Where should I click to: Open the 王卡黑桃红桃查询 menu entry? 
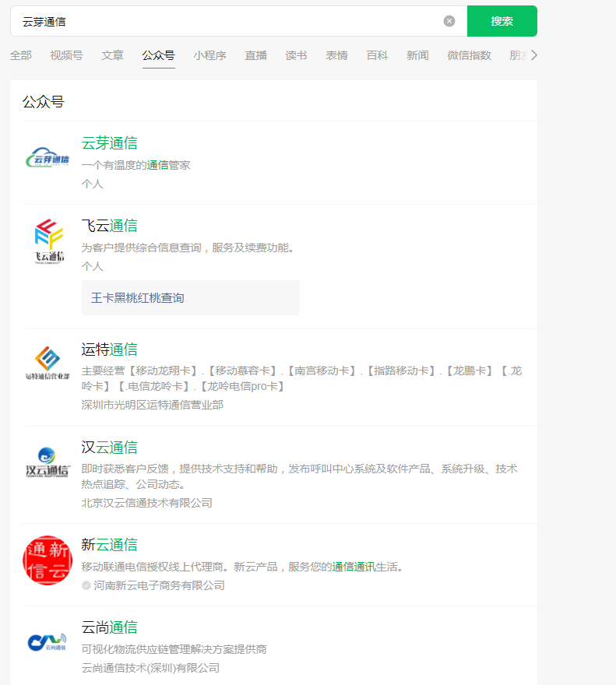[x=191, y=298]
